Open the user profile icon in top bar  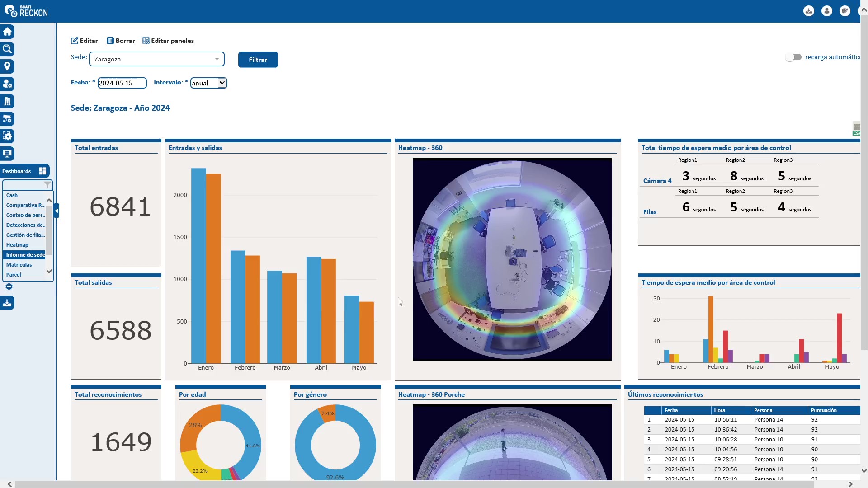click(827, 11)
